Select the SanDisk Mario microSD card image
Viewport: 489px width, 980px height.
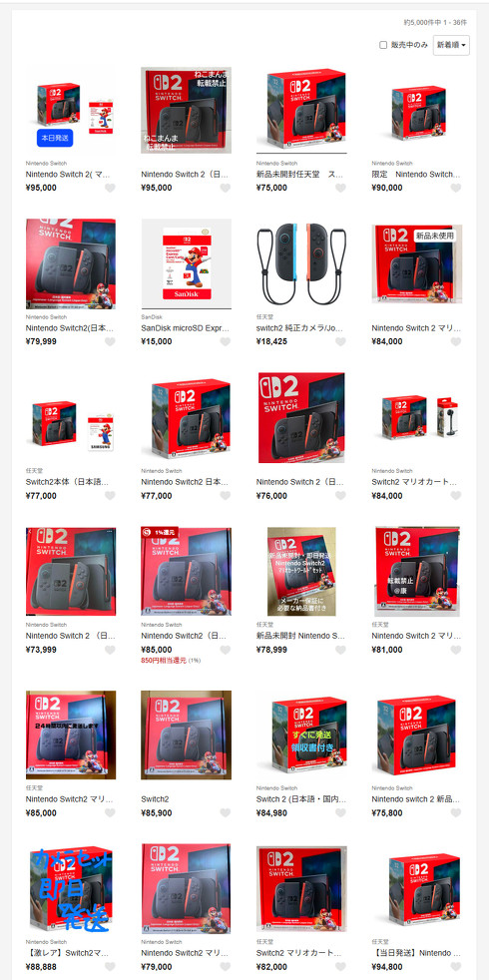coord(186,263)
